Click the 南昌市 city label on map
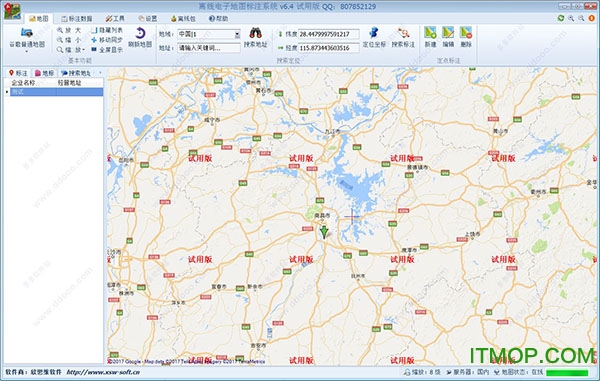600x381 pixels. (322, 216)
